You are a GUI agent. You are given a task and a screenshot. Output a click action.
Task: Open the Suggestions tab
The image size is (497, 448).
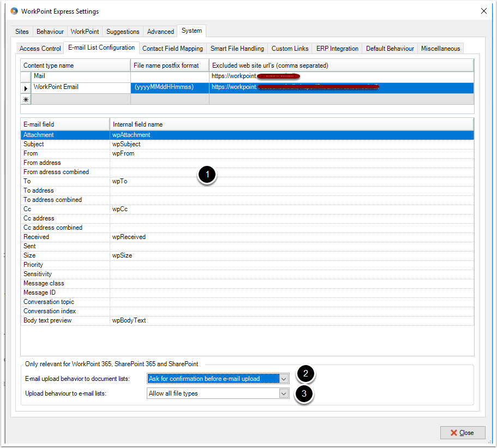tap(123, 32)
